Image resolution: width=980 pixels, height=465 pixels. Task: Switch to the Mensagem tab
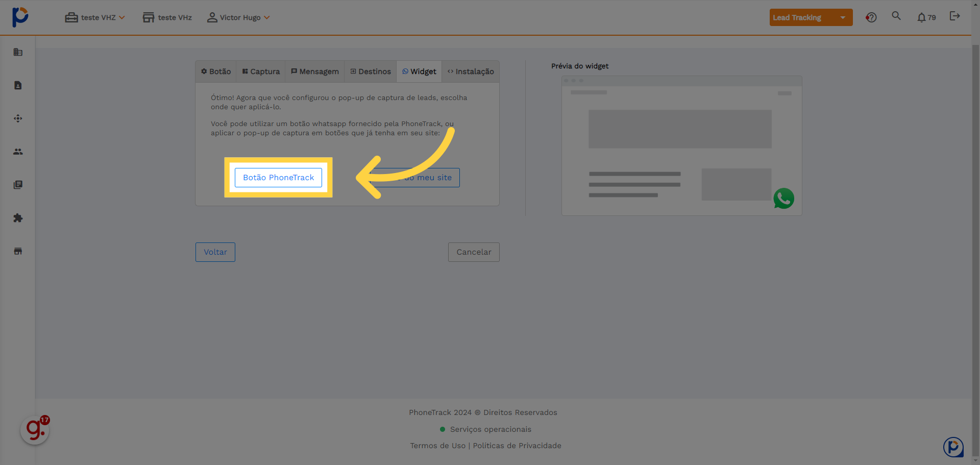pyautogui.click(x=315, y=71)
